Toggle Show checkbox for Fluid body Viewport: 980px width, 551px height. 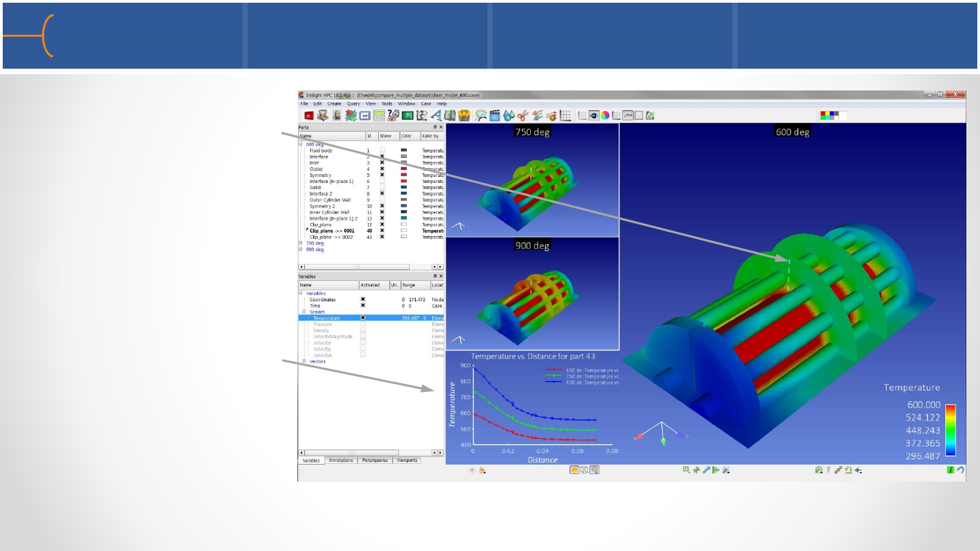[382, 150]
